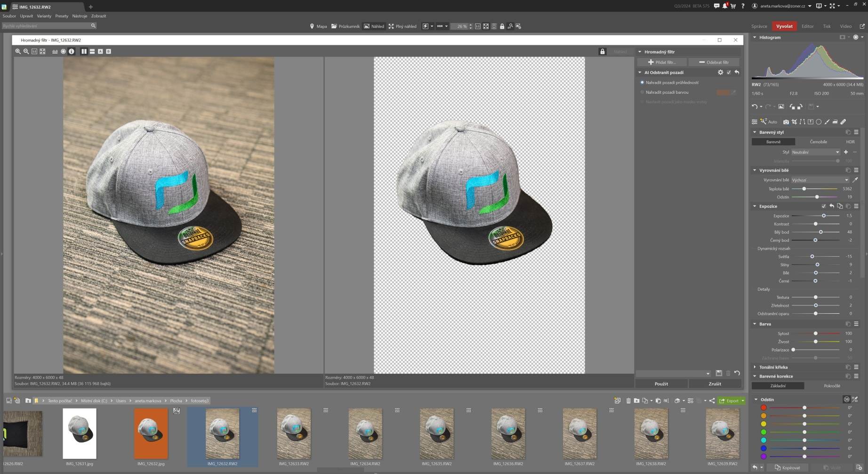This screenshot has height=474, width=868.
Task: Click the Použít button
Action: [x=661, y=384]
